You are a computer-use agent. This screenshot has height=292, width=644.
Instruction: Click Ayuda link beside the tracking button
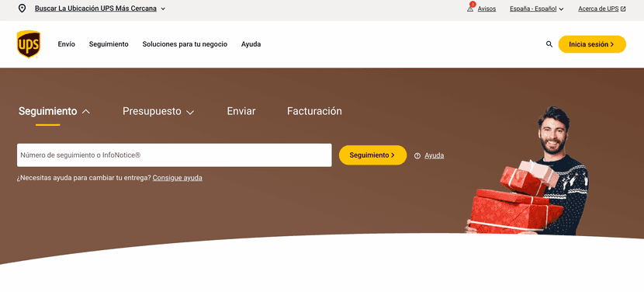435,155
